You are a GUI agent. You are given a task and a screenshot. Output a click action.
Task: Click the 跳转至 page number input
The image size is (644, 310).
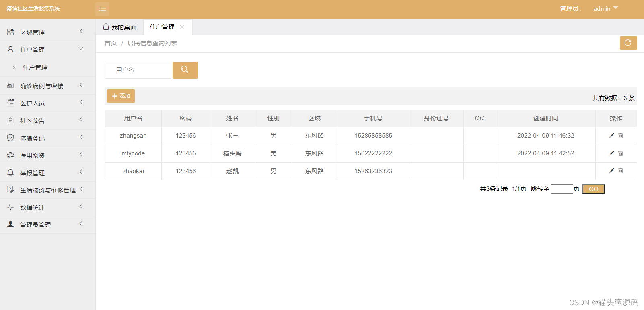tap(562, 189)
